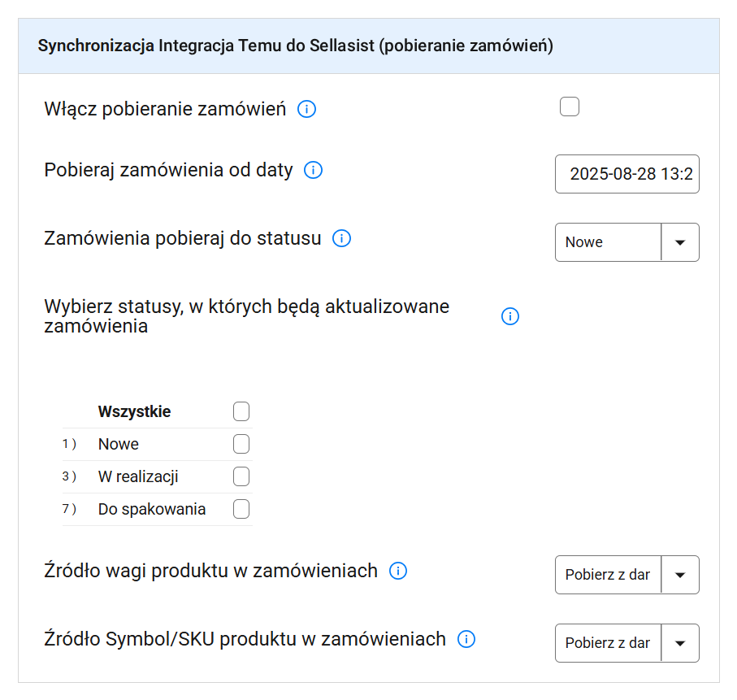Image resolution: width=737 pixels, height=700 pixels.
Task: Toggle the Do spakowania checkbox
Action: point(241,509)
